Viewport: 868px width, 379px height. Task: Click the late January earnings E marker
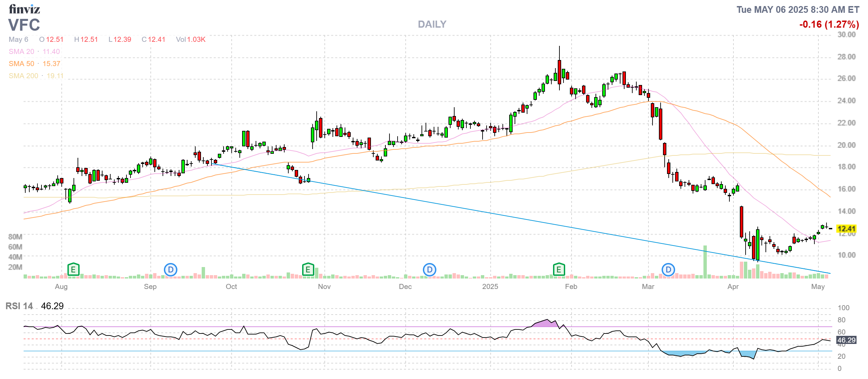[559, 269]
